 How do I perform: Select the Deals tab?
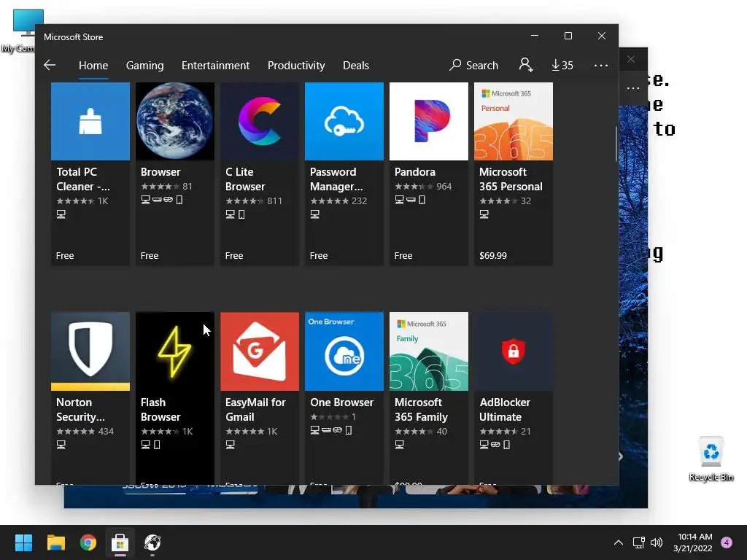pos(356,65)
